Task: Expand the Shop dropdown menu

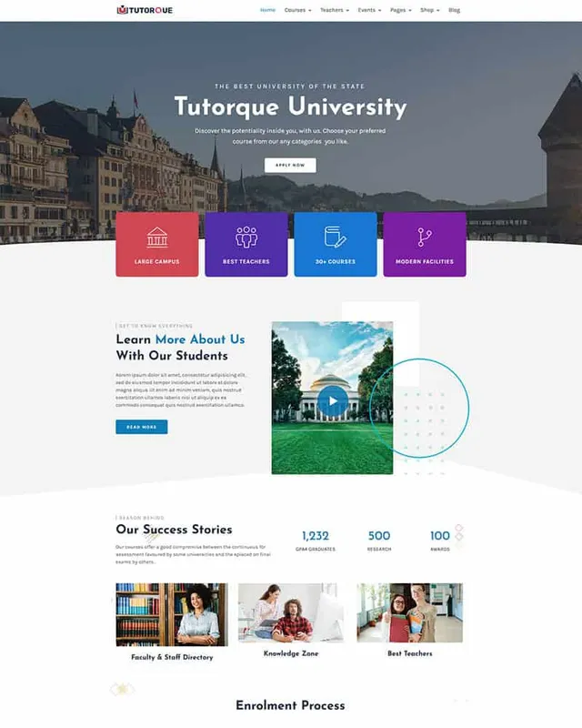Action: coord(430,10)
